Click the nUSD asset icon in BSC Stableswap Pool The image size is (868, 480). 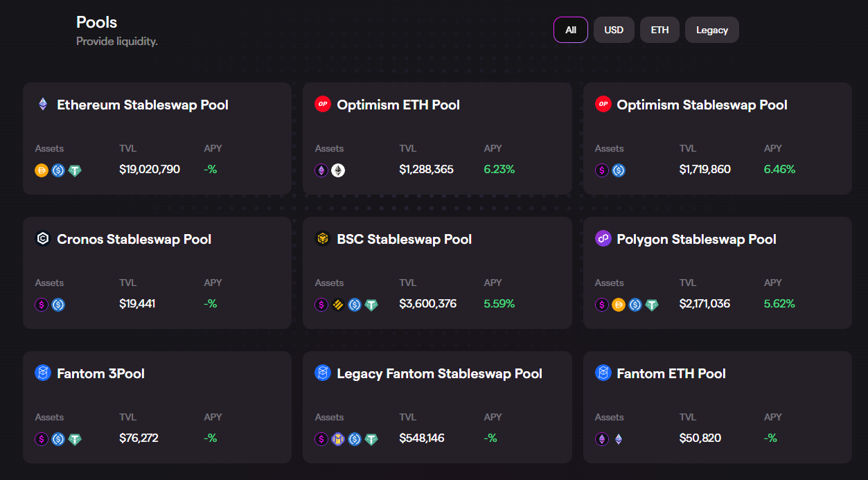(x=321, y=305)
